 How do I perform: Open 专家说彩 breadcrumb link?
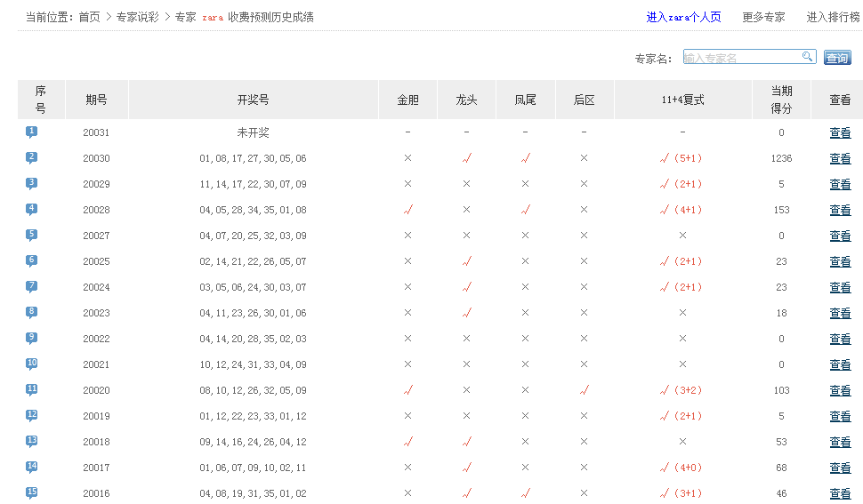coord(137,17)
